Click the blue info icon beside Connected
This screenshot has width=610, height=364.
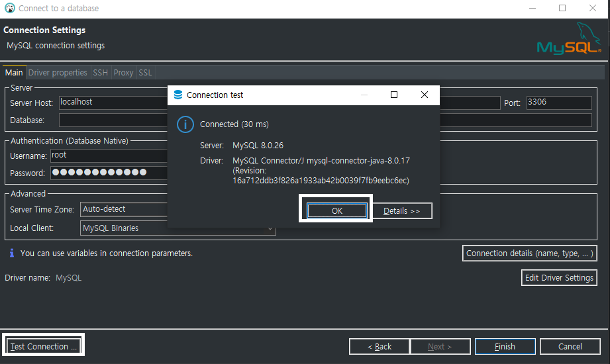pyautogui.click(x=185, y=124)
